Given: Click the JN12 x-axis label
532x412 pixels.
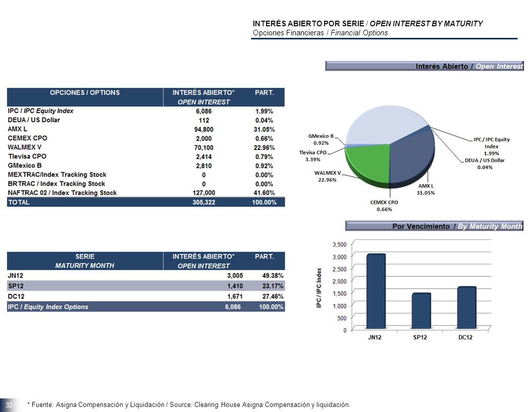Looking at the screenshot, I should pyautogui.click(x=375, y=337).
